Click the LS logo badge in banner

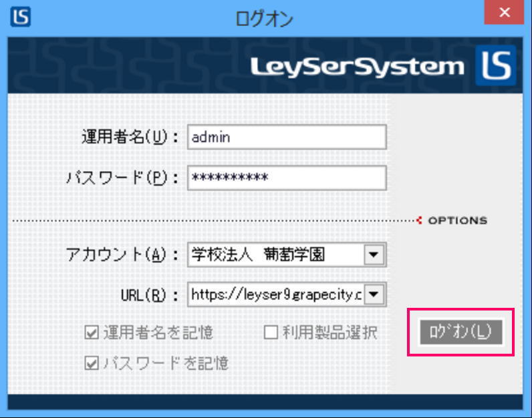click(496, 65)
